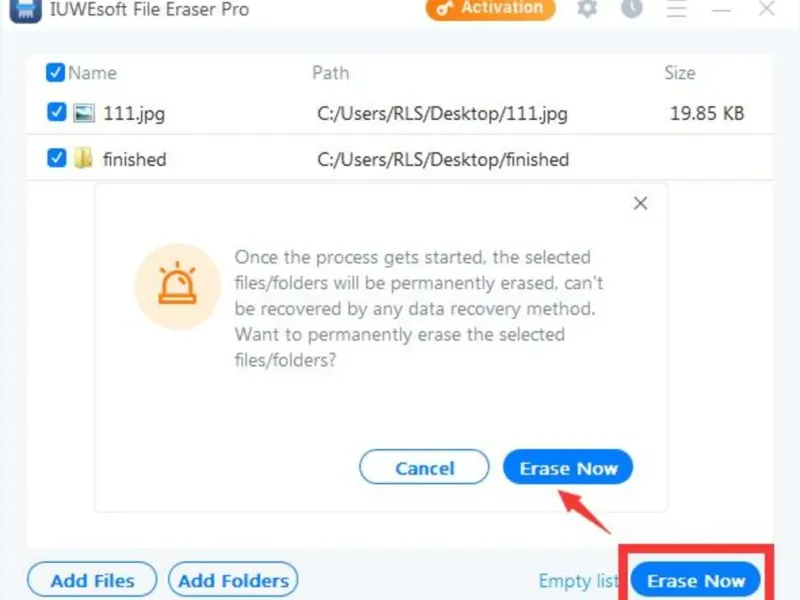Click the Empty list link
800x600 pixels.
(x=579, y=581)
